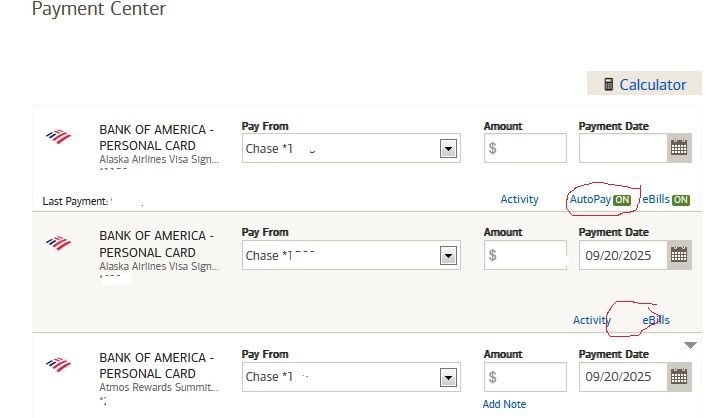Open calendar picker for first payment date
This screenshot has height=418, width=712.
click(679, 148)
